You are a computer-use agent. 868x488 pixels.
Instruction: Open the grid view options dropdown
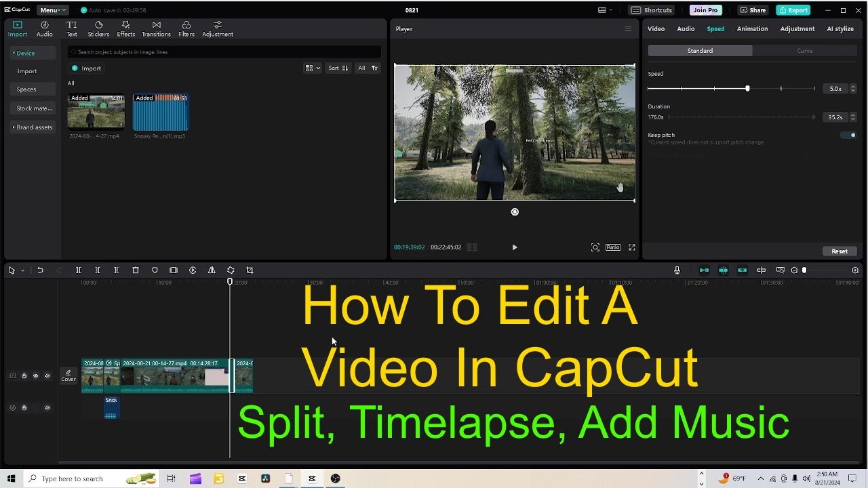[x=313, y=68]
